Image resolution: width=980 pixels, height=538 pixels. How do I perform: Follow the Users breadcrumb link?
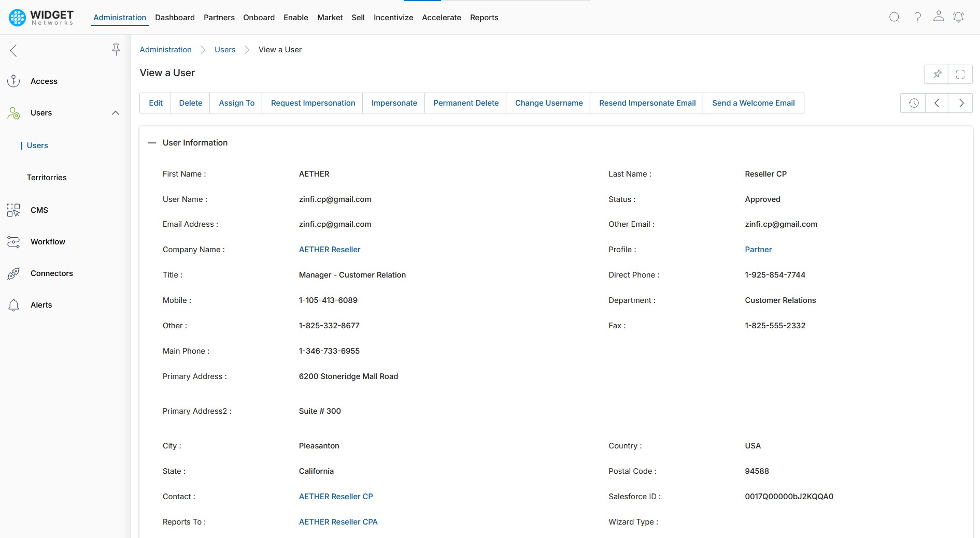tap(225, 50)
